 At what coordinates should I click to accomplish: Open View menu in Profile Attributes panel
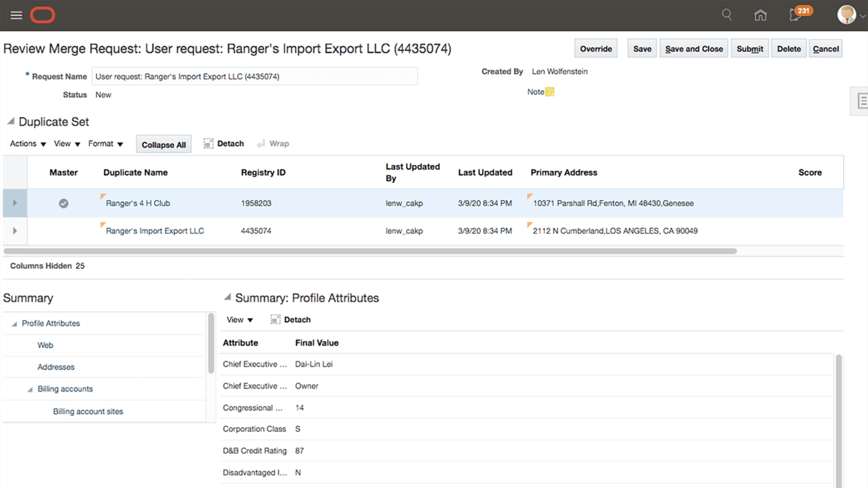(240, 320)
